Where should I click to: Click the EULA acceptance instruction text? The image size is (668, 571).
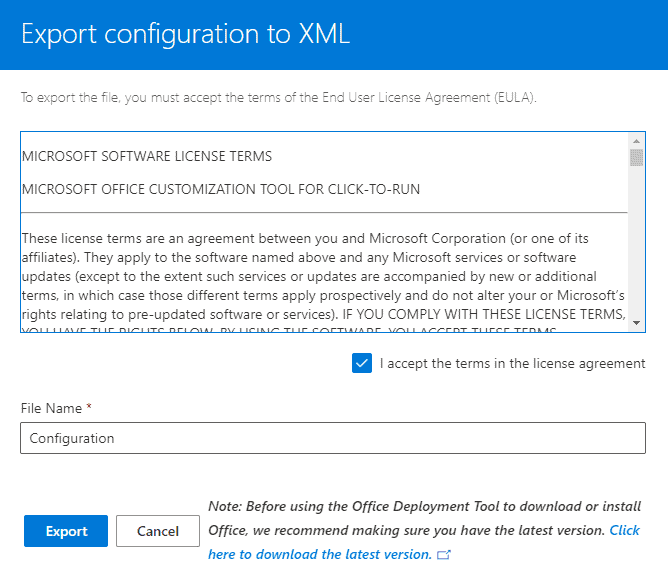(x=279, y=98)
